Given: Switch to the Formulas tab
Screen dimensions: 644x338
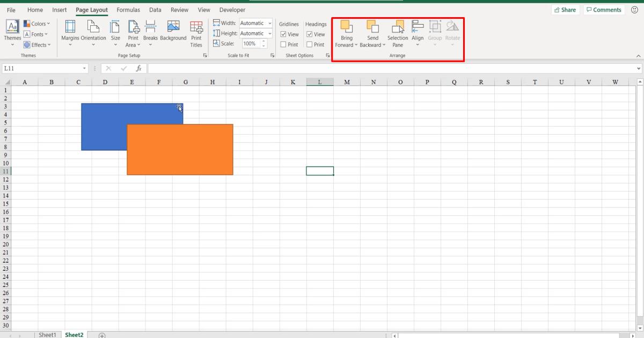Looking at the screenshot, I should [128, 10].
